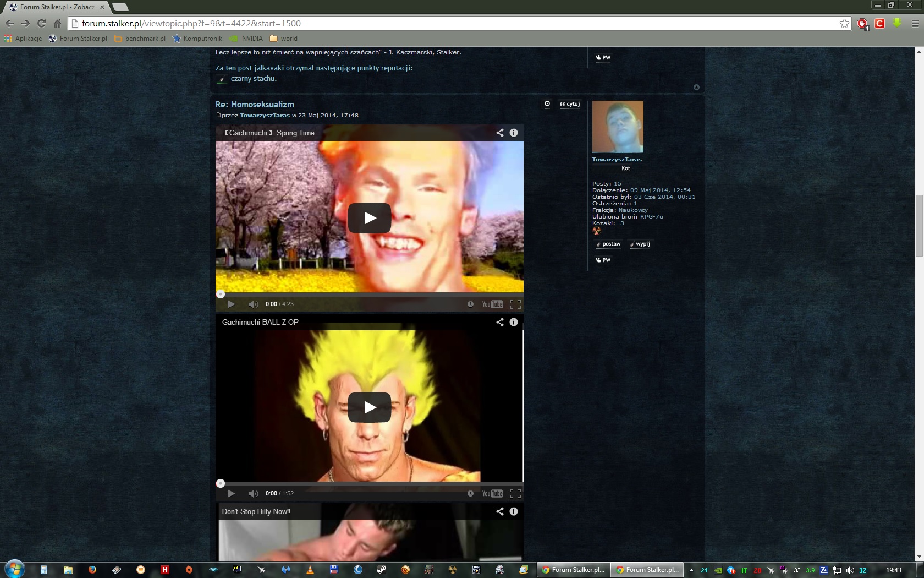Viewport: 924px width, 578px height.
Task: Share the Don't Stop Billy Now video
Action: [499, 511]
